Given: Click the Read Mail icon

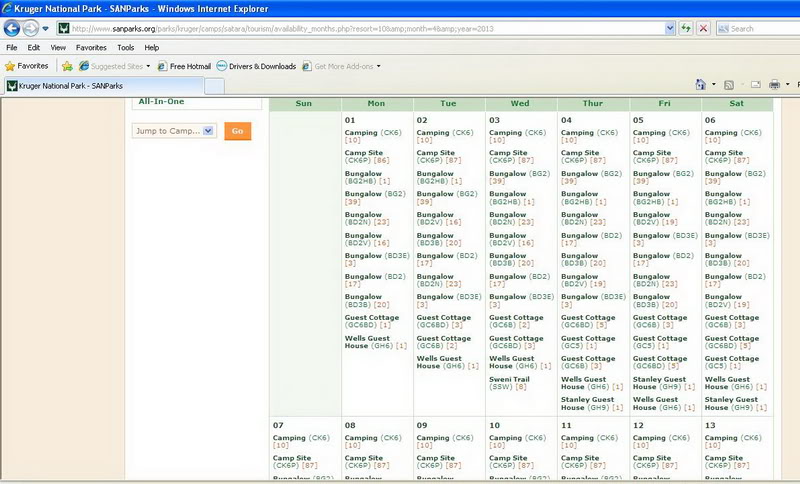Looking at the screenshot, I should click(756, 85).
